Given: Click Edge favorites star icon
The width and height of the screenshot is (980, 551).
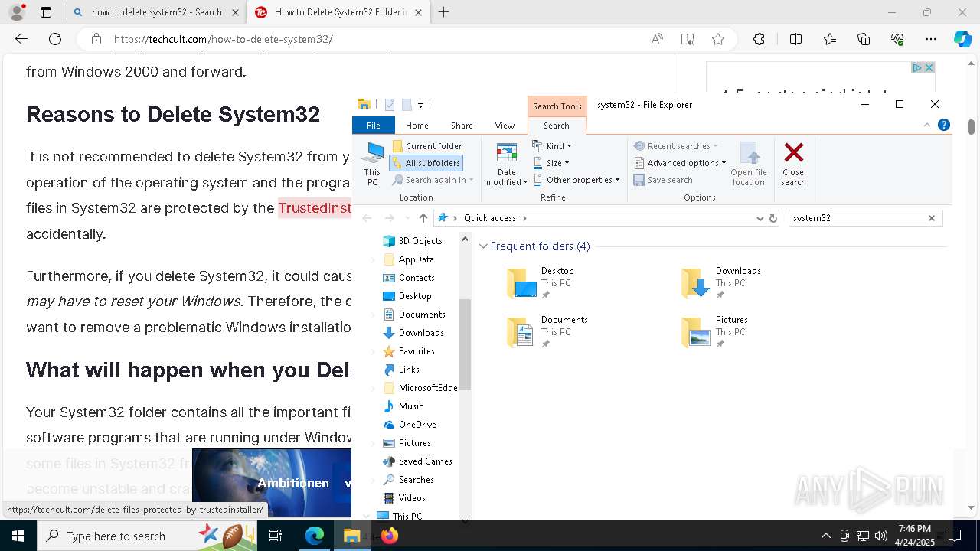Looking at the screenshot, I should (x=717, y=39).
